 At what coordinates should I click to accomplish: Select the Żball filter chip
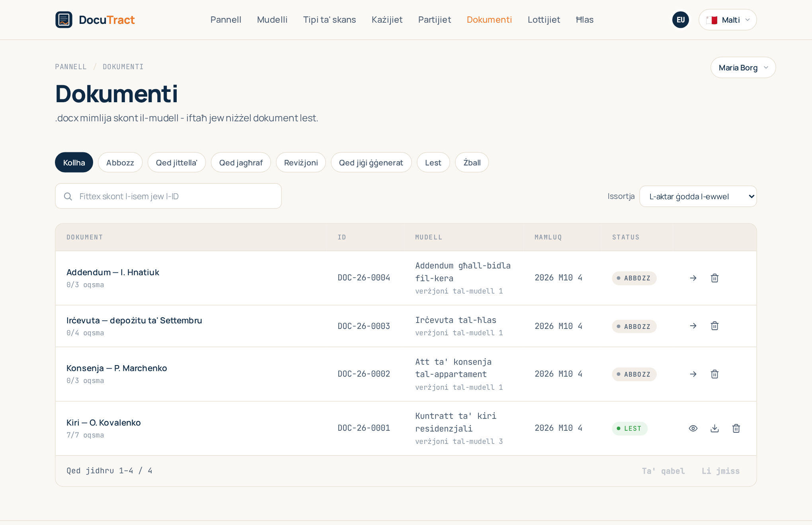tap(472, 163)
